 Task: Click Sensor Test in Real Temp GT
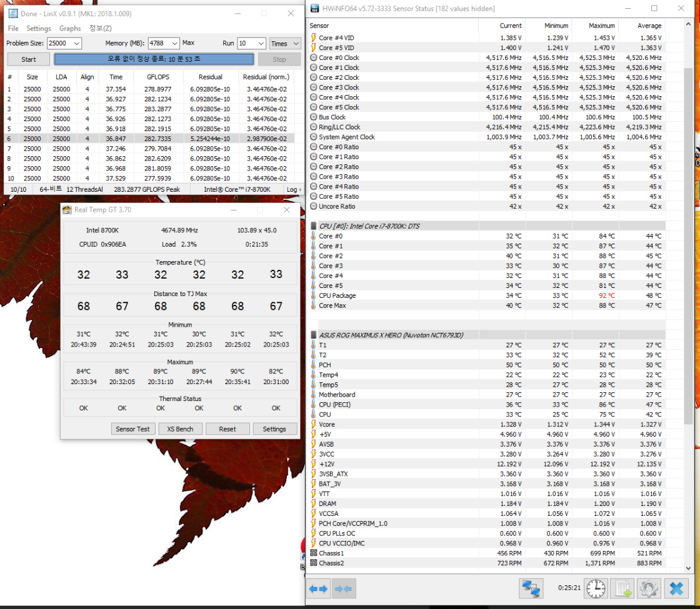[x=133, y=428]
